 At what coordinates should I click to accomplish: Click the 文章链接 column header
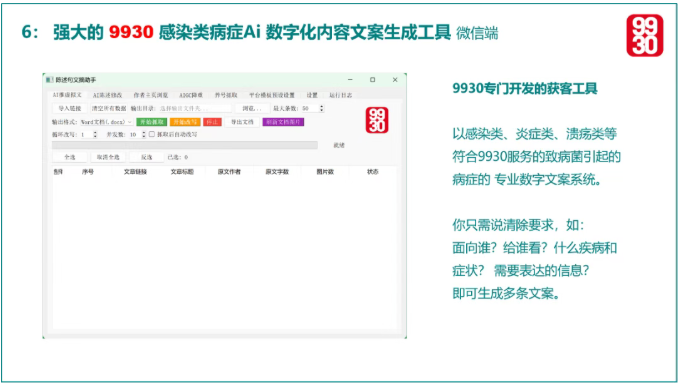(x=135, y=172)
